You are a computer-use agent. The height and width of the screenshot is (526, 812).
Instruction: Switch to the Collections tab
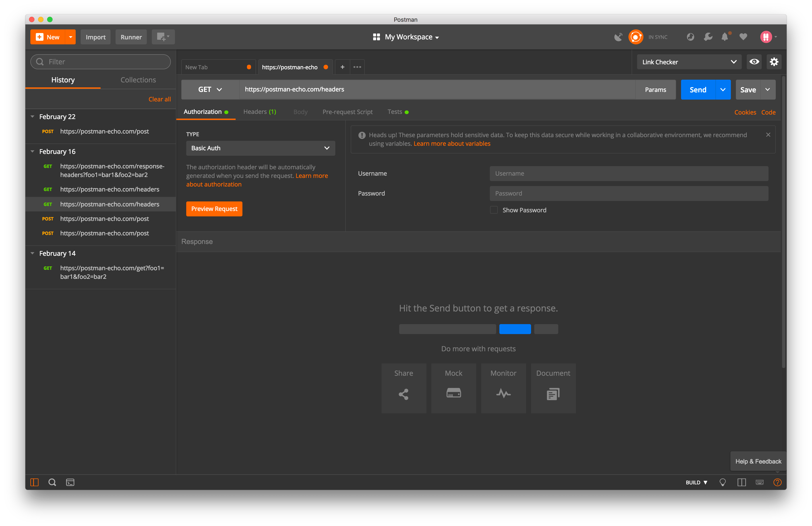tap(138, 80)
